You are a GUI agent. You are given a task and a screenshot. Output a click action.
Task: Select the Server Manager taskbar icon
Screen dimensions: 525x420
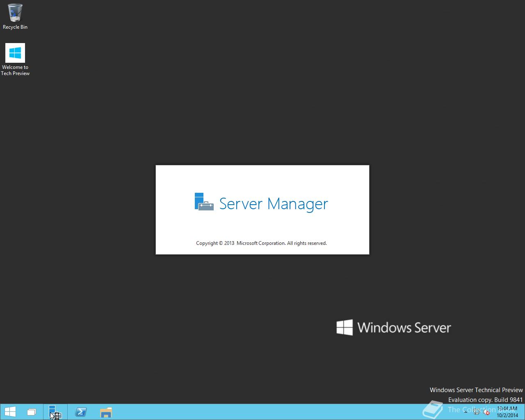[55, 412]
